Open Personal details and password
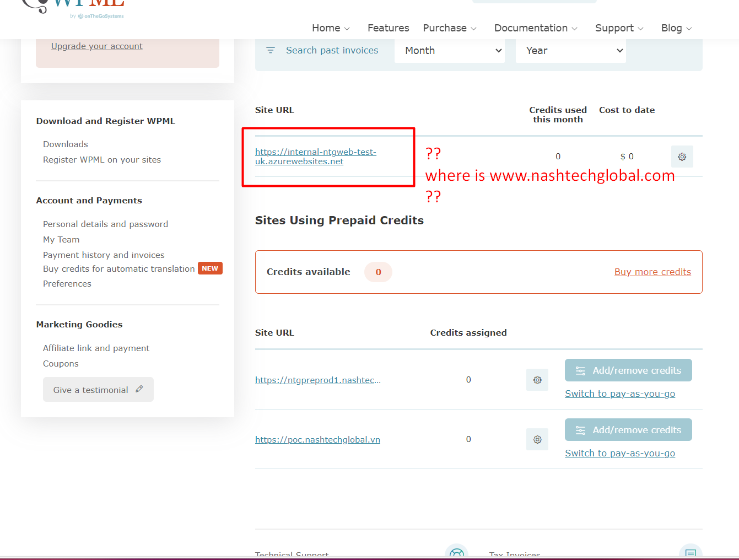The height and width of the screenshot is (560, 739). pos(105,224)
